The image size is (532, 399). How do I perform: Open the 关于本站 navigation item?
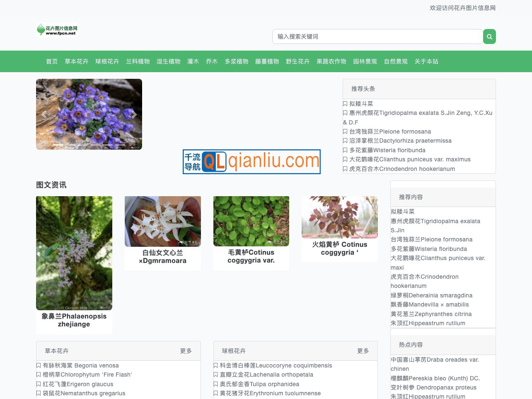pos(426,61)
